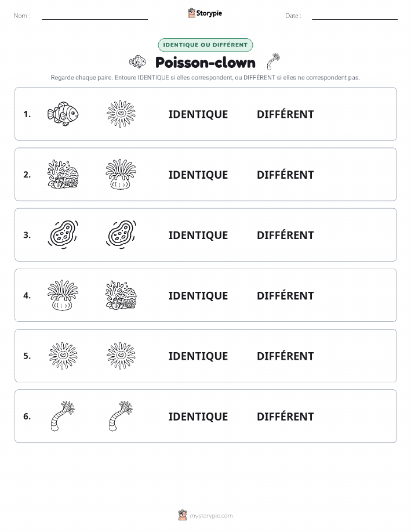411x532 pixels.
Task: Select DIFFÉRENT for row 1
Action: [x=285, y=114]
